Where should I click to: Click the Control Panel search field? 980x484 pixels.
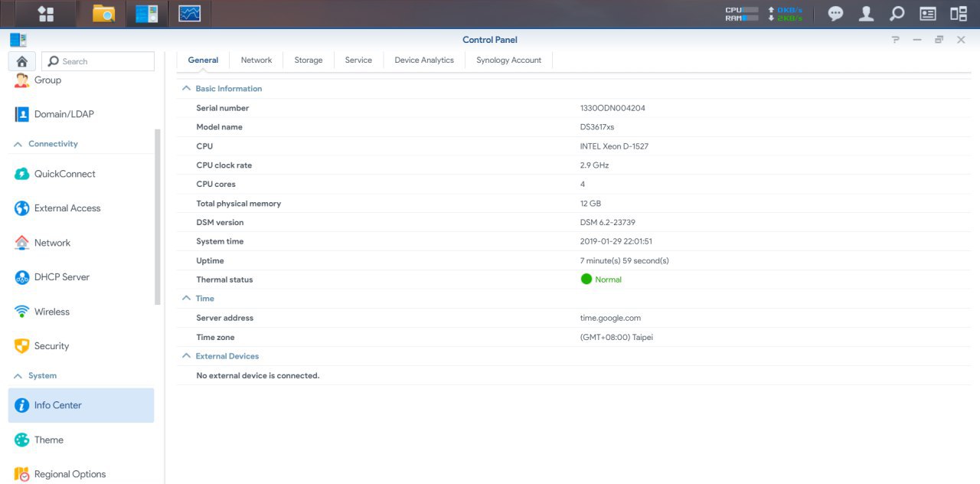point(98,61)
